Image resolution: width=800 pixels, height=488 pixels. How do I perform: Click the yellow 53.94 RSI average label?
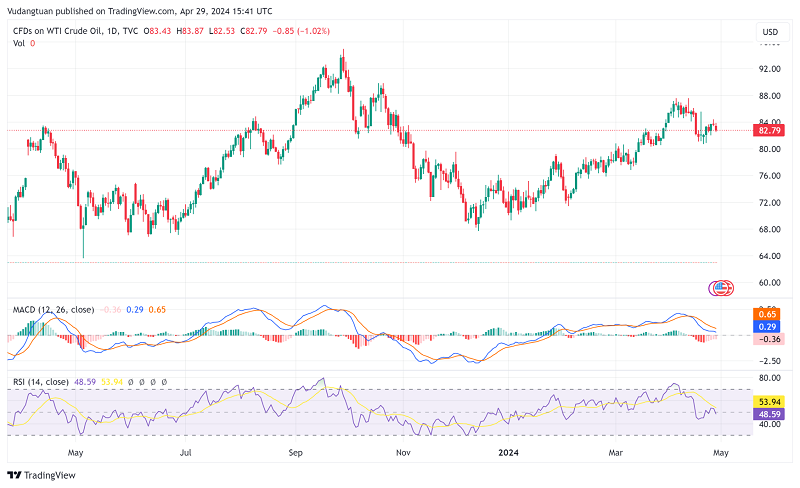(769, 401)
